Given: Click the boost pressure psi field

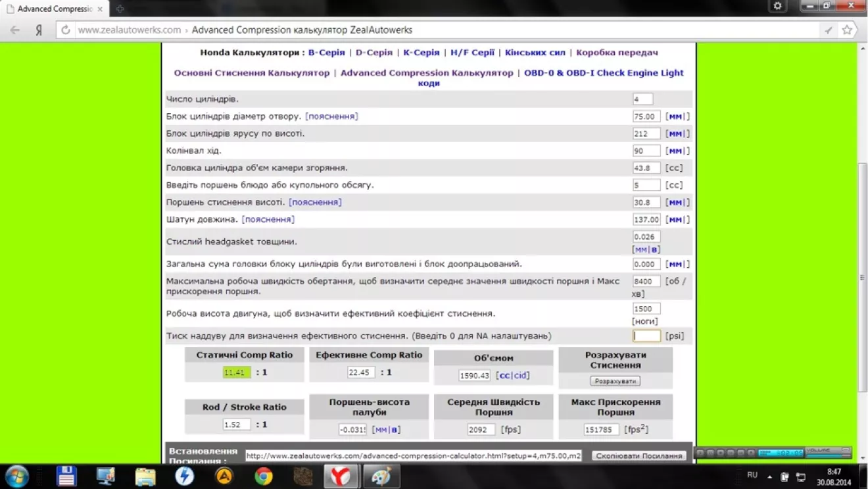Looking at the screenshot, I should coord(646,336).
